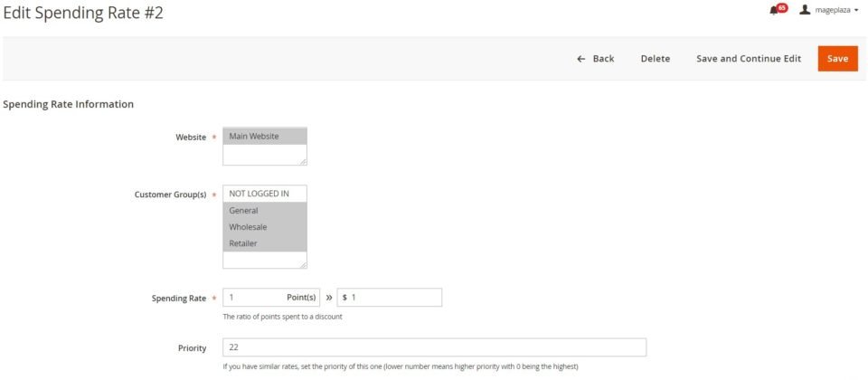Click into the Priority input field

pyautogui.click(x=434, y=347)
